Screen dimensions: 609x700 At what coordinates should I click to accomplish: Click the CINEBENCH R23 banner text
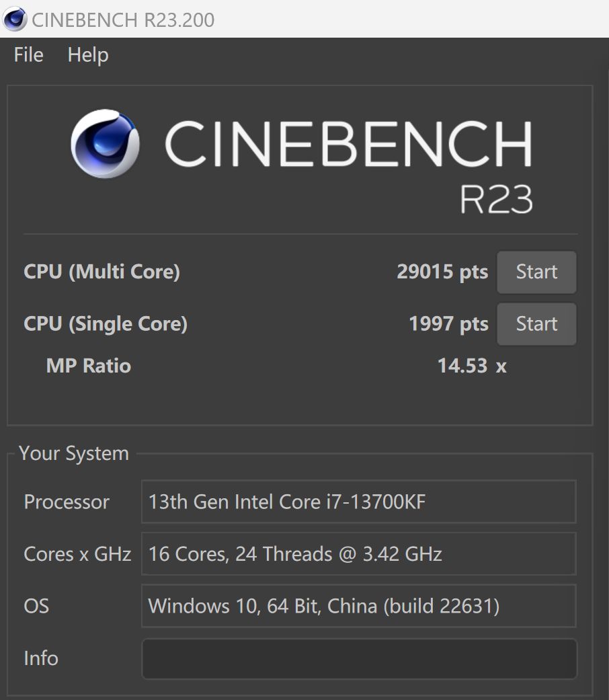point(348,144)
